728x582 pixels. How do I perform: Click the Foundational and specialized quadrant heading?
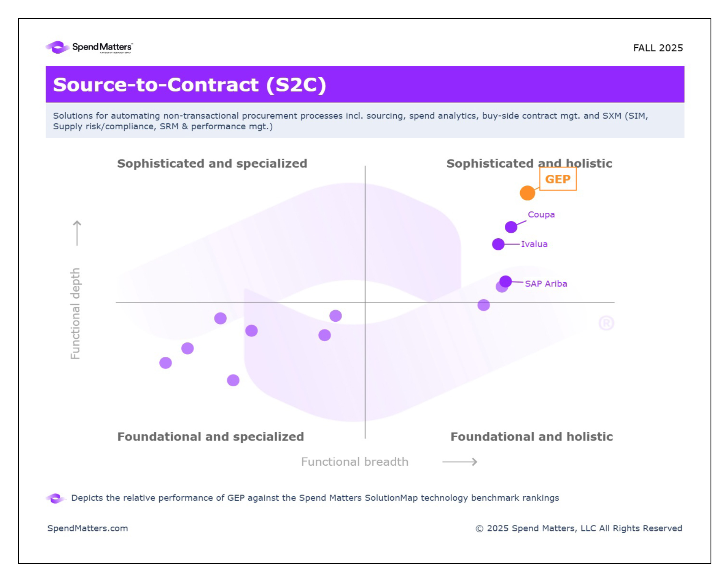coord(211,436)
